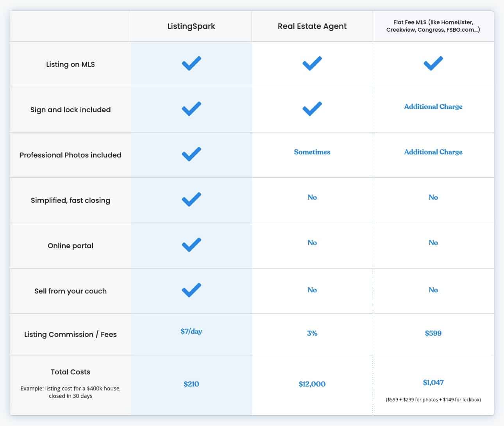Click ListingSpark checkmark for Simplified, fast closing
Screen dimensions: 504x426
click(x=191, y=199)
